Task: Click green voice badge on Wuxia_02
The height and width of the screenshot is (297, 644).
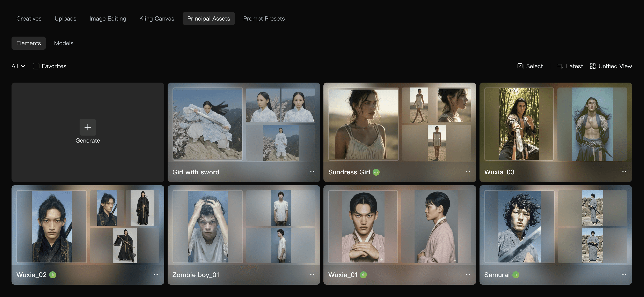Action: (53, 275)
